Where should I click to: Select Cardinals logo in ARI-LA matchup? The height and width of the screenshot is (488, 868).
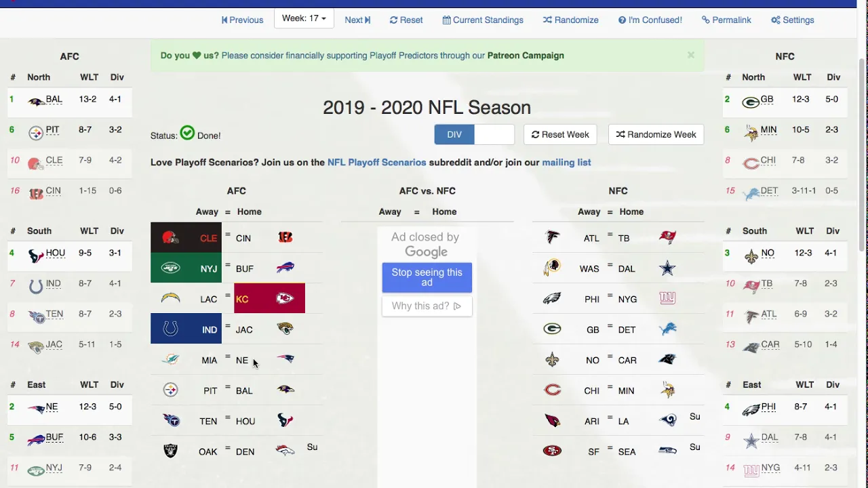(x=553, y=420)
